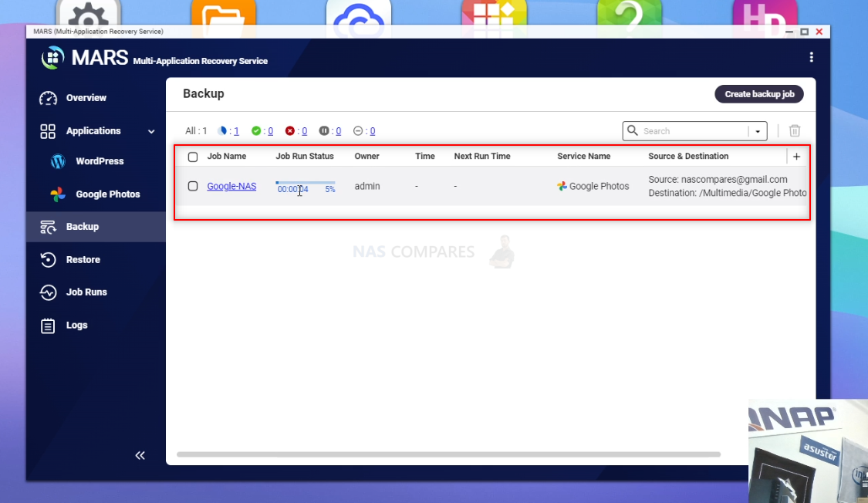The width and height of the screenshot is (868, 503).
Task: Click the WordPress logo icon
Action: click(x=58, y=161)
